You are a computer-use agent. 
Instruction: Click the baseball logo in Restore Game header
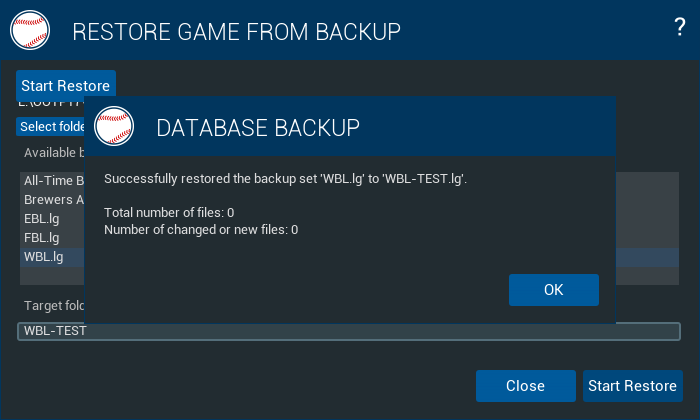[x=30, y=30]
